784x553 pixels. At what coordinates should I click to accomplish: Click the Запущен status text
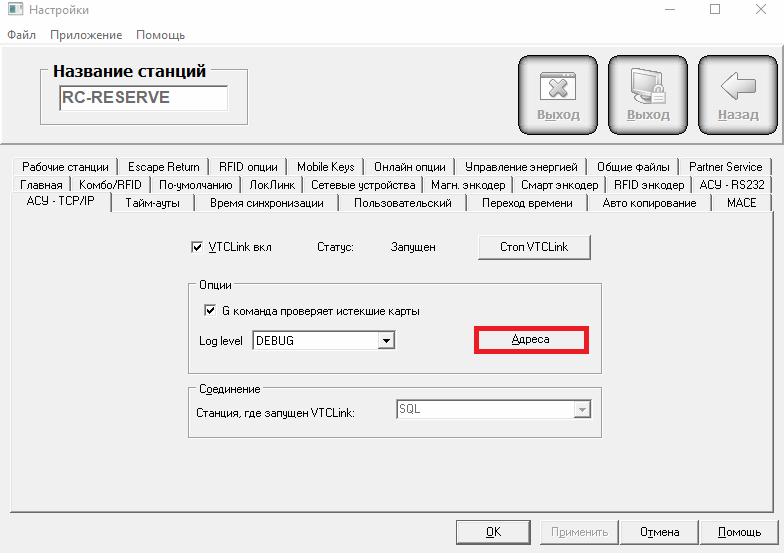click(x=413, y=247)
